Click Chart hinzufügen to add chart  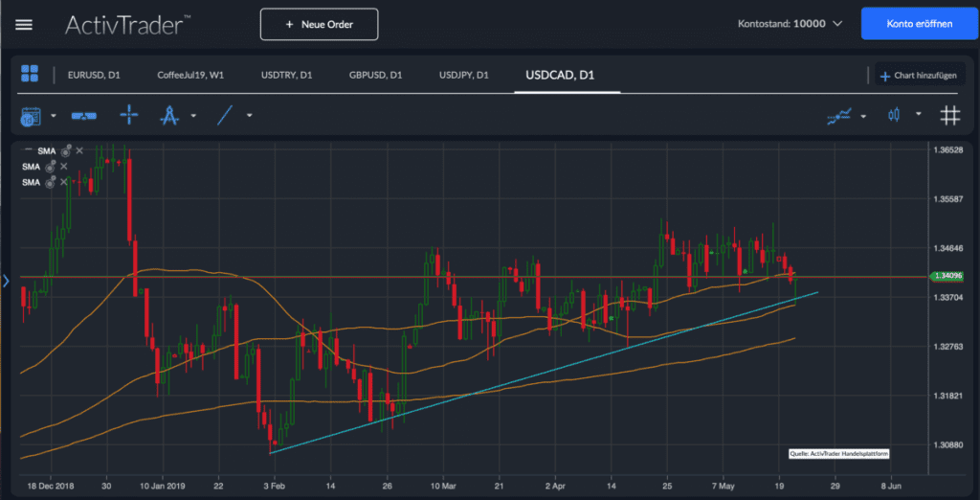919,76
